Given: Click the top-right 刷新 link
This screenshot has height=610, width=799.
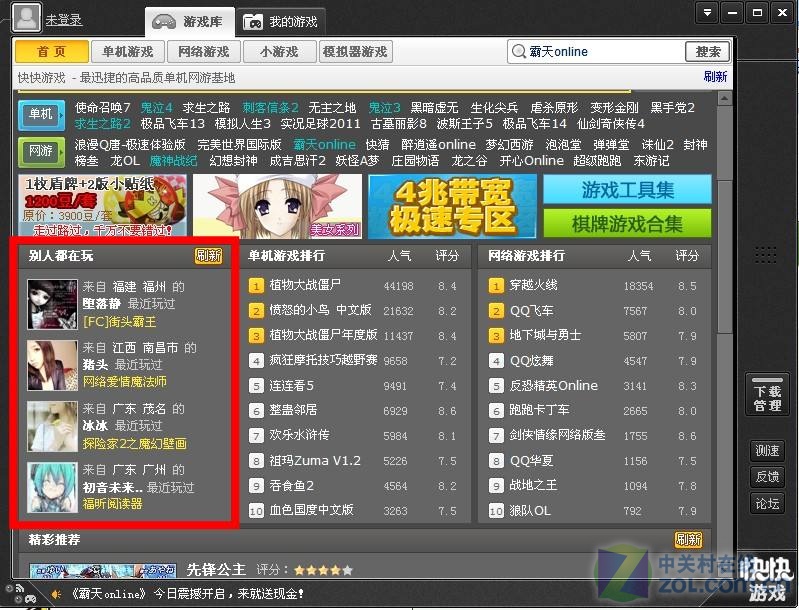Looking at the screenshot, I should tap(715, 76).
